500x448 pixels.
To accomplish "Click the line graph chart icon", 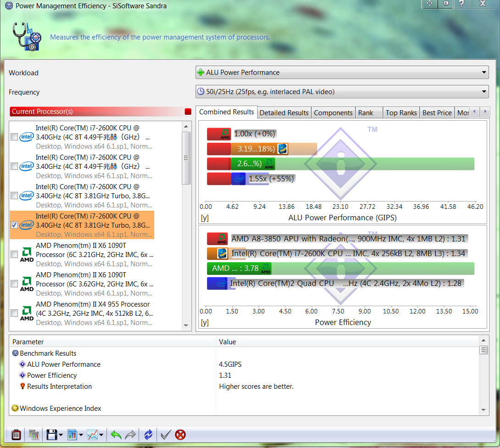I will (x=92, y=435).
